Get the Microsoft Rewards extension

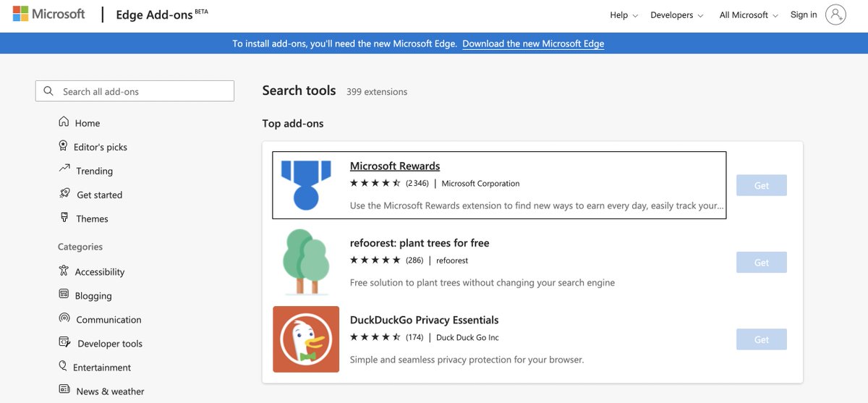coord(762,185)
